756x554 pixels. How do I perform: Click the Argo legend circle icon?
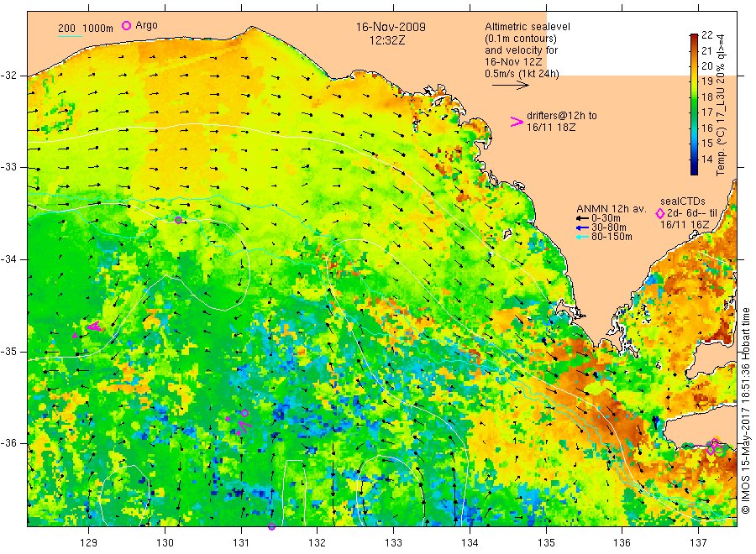click(x=126, y=25)
